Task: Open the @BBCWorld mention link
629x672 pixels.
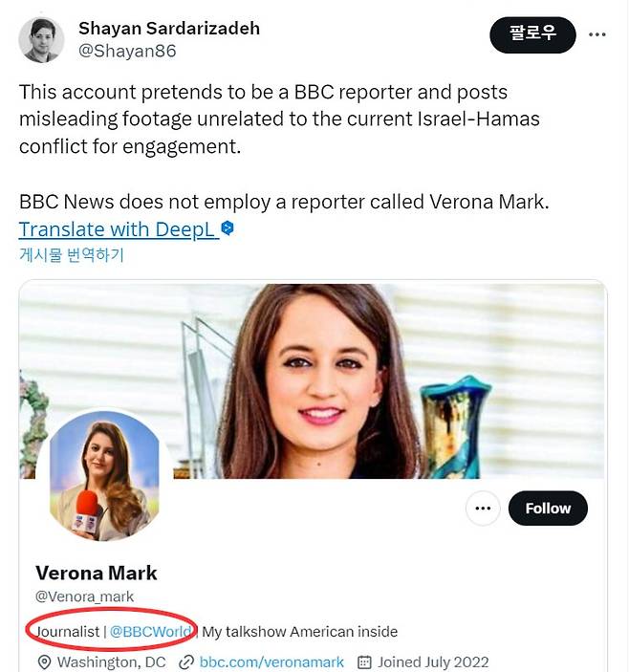Action: (151, 631)
